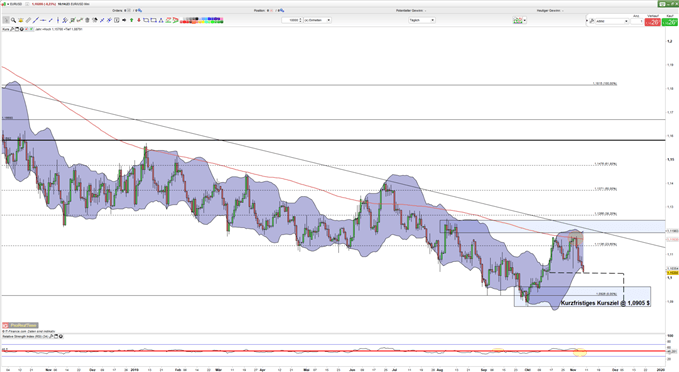The image size is (679, 372).
Task: Activate the magnifier zoom tool
Action: point(13,20)
